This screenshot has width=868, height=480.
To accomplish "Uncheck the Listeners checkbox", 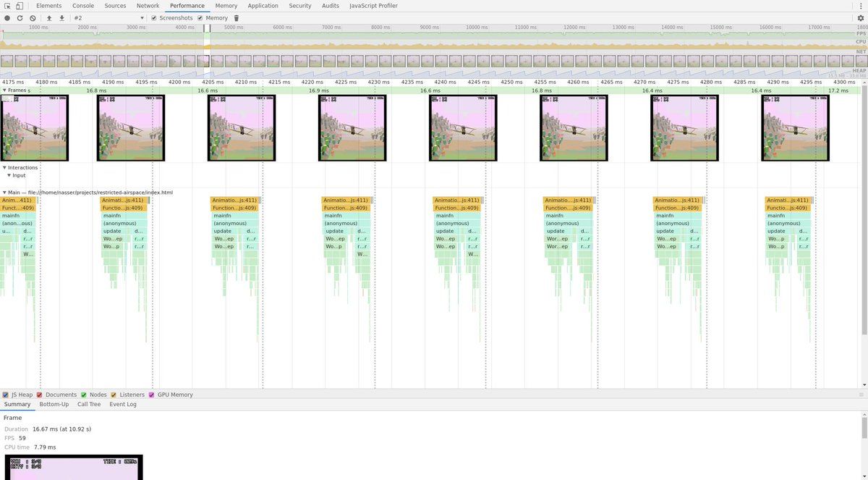I will click(114, 395).
